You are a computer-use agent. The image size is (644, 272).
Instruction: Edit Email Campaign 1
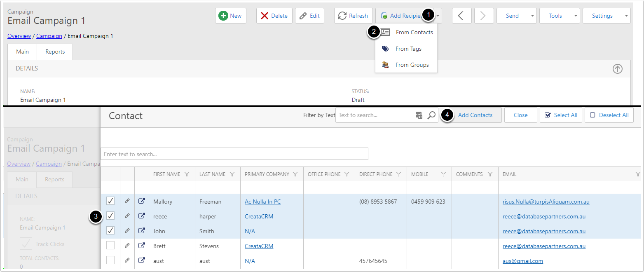pyautogui.click(x=309, y=16)
